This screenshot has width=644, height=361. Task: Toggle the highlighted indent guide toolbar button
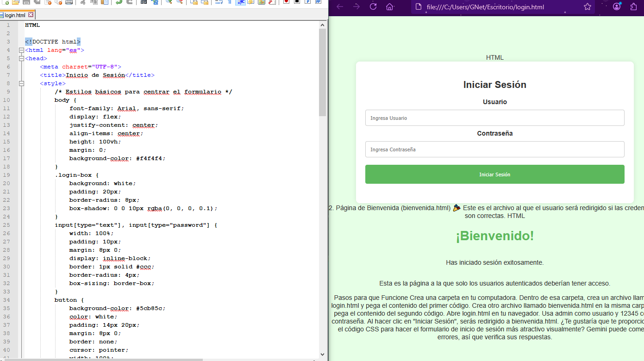click(x=240, y=2)
